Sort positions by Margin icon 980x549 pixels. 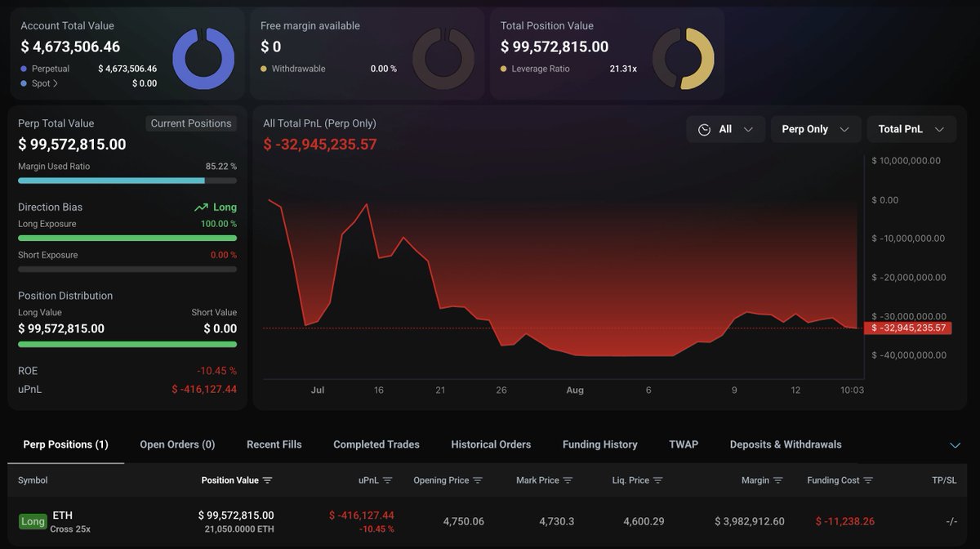(x=778, y=480)
